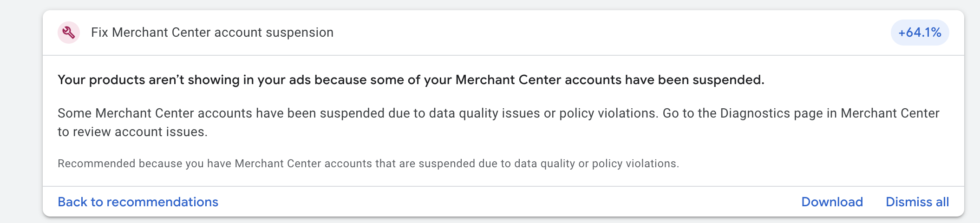Screen dimensions: 980x223
Task: Select the "Fix Merchant Center account suspension" title
Action: (212, 33)
